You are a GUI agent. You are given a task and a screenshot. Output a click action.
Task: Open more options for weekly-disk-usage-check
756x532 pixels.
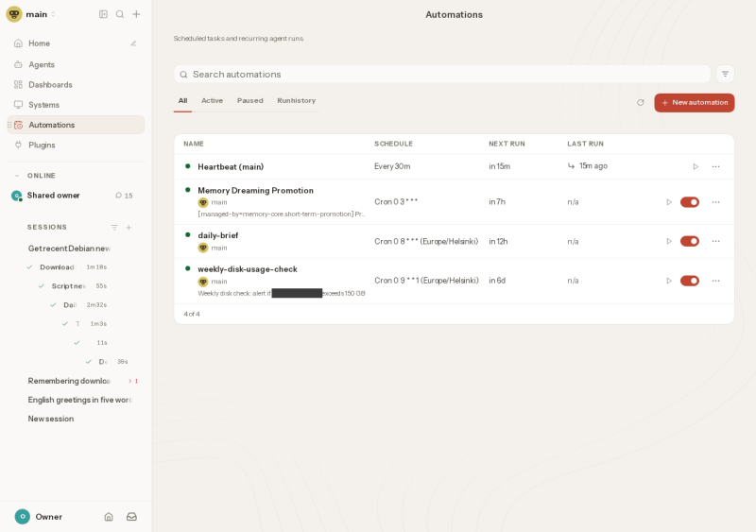point(716,281)
